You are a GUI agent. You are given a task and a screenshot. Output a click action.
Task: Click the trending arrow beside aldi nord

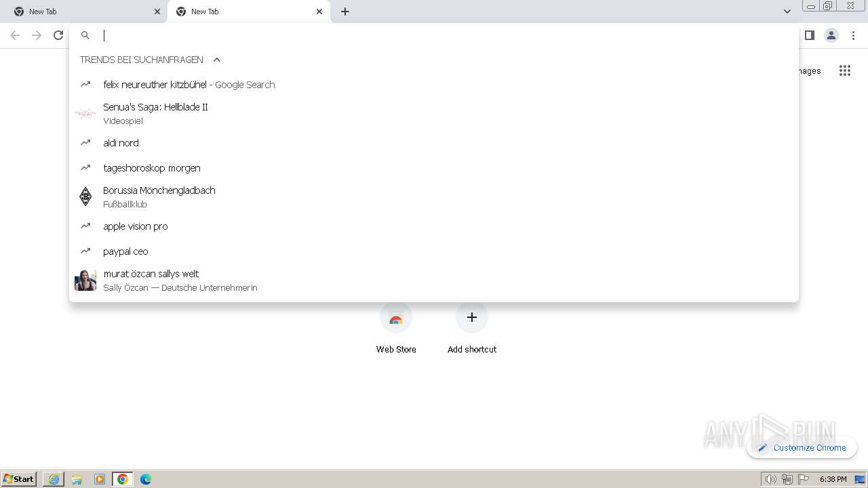tap(85, 142)
